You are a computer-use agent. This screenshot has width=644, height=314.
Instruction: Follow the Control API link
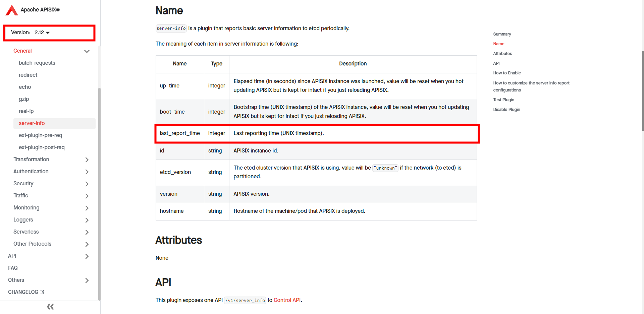click(x=287, y=300)
